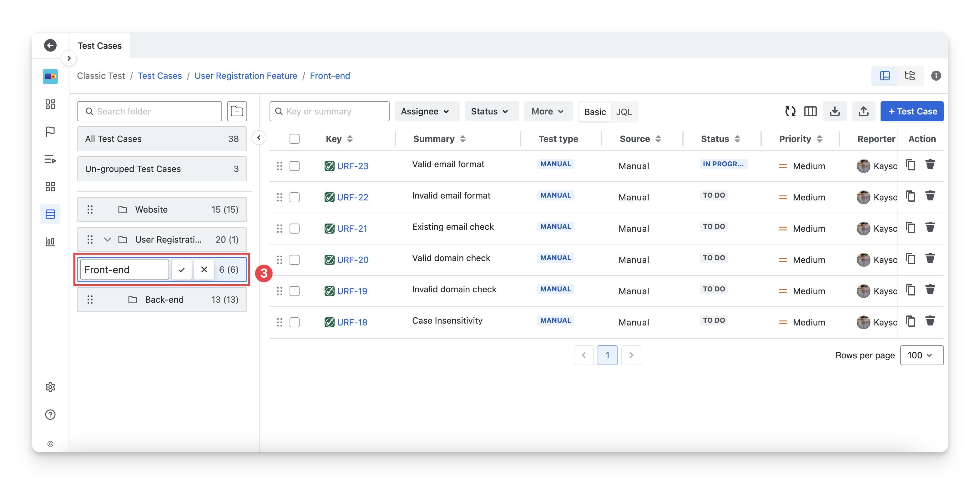
Task: Select the All Test Cases folder
Action: tap(162, 139)
